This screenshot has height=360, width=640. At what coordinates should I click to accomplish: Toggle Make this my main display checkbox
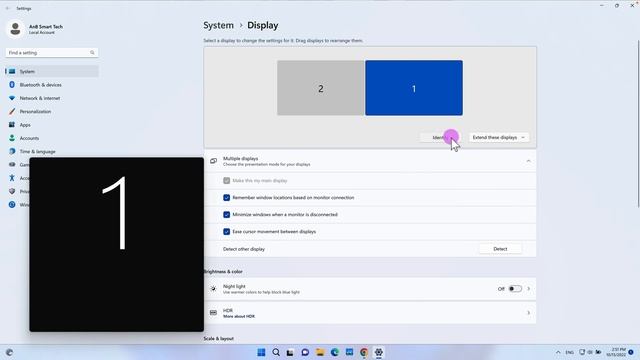tap(227, 180)
